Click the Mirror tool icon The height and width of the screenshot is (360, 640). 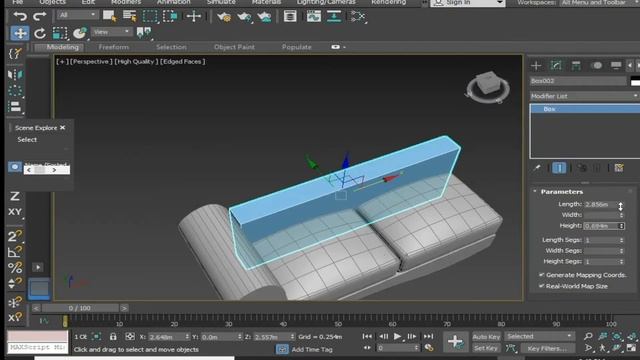pyautogui.click(x=15, y=74)
